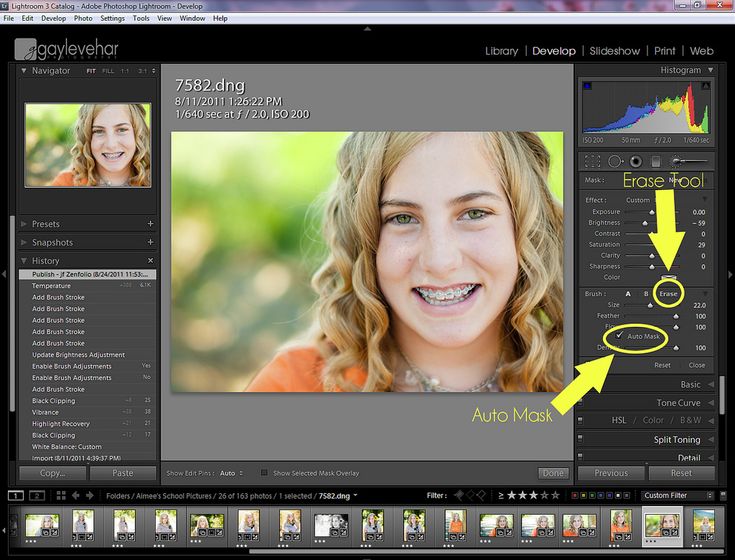Viewport: 735px width, 560px height.
Task: Open the Develop menu in menu bar
Action: pos(53,18)
